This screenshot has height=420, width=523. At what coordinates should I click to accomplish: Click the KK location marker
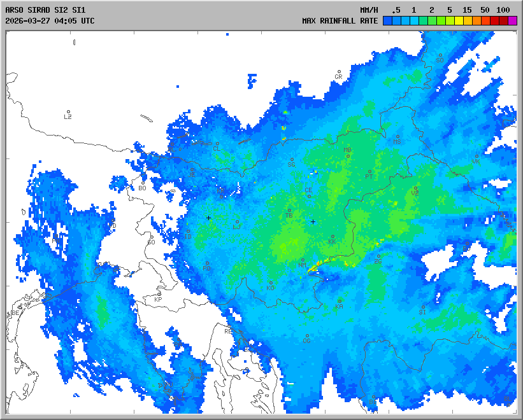click(x=333, y=237)
